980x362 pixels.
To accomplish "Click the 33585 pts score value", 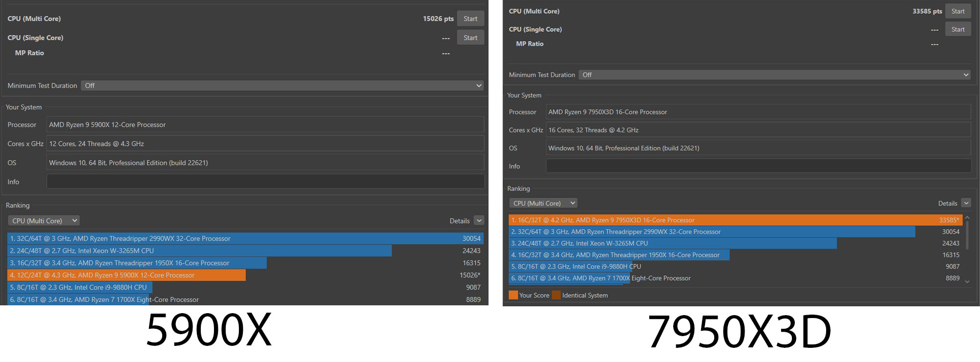I will pyautogui.click(x=927, y=11).
